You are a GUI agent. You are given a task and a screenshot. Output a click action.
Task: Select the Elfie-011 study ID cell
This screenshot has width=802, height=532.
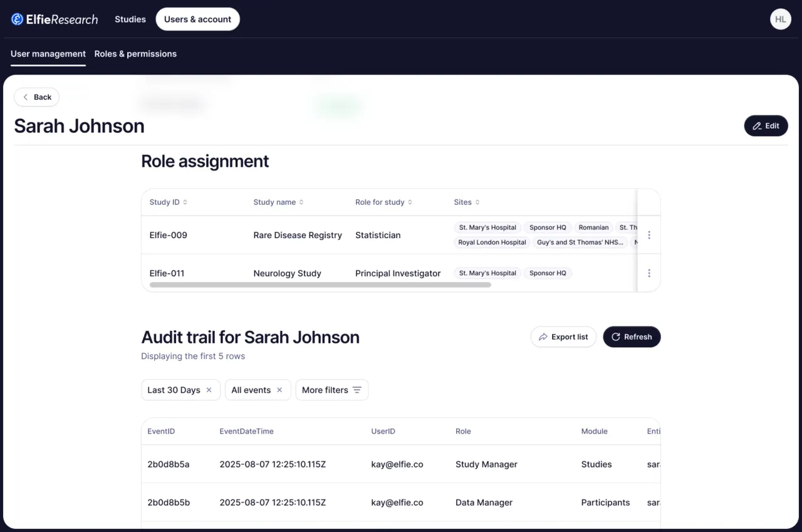pyautogui.click(x=167, y=273)
